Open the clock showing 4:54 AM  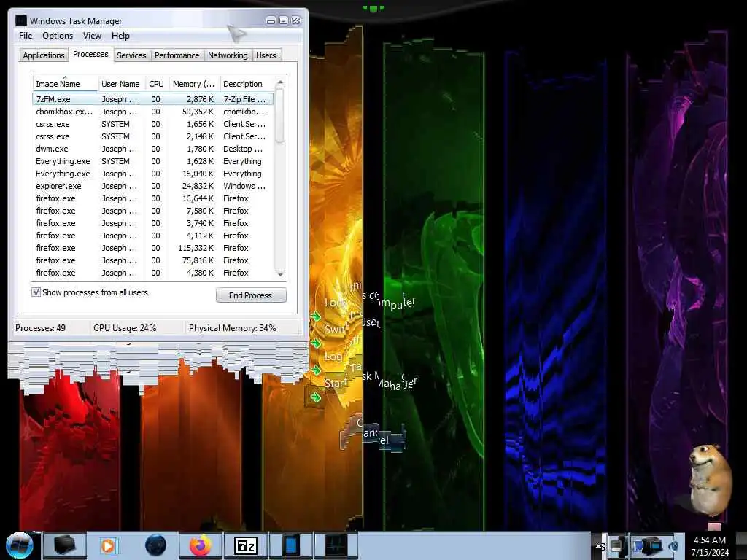(709, 540)
